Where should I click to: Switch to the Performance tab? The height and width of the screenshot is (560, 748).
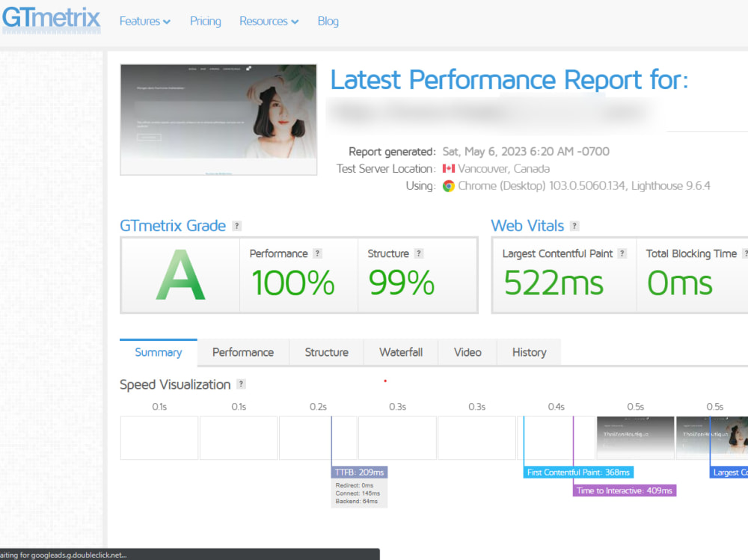pyautogui.click(x=243, y=352)
